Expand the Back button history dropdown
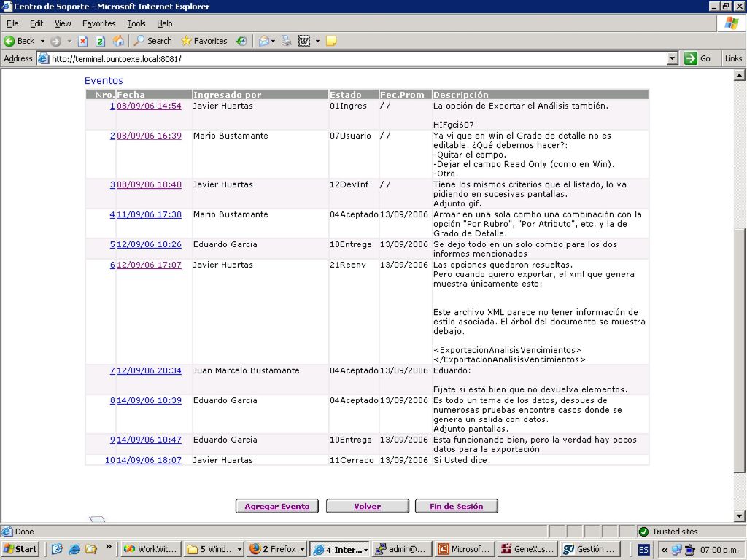 (42, 41)
